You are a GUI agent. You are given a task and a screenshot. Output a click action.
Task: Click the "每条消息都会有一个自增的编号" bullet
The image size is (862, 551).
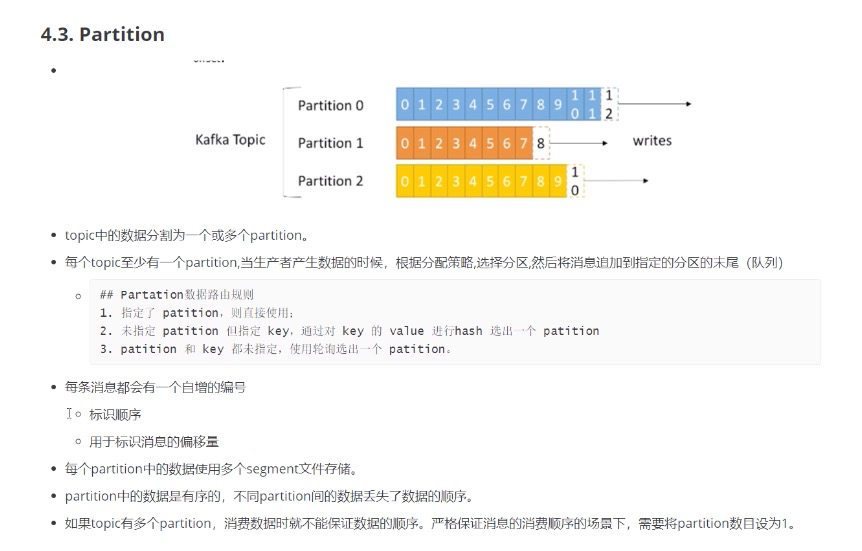point(155,387)
